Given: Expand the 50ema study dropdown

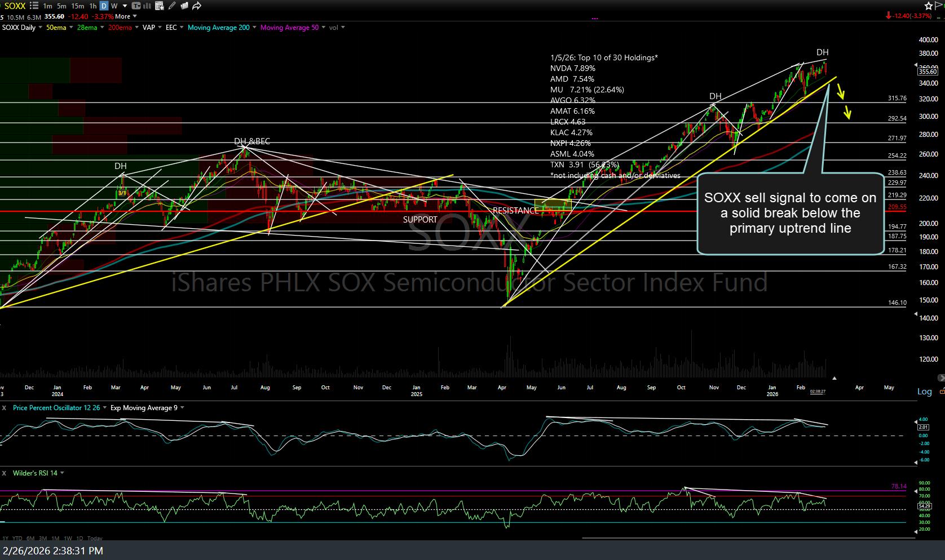Looking at the screenshot, I should point(71,28).
